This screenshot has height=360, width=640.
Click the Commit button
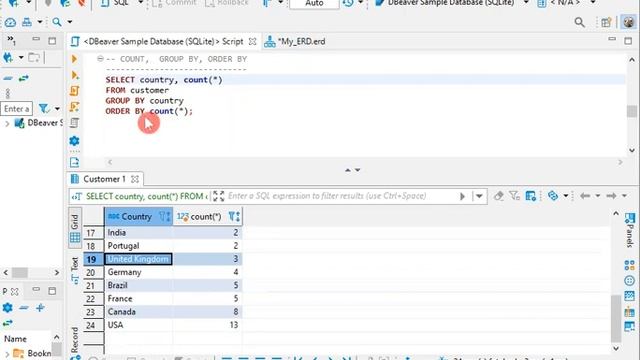[x=174, y=3]
